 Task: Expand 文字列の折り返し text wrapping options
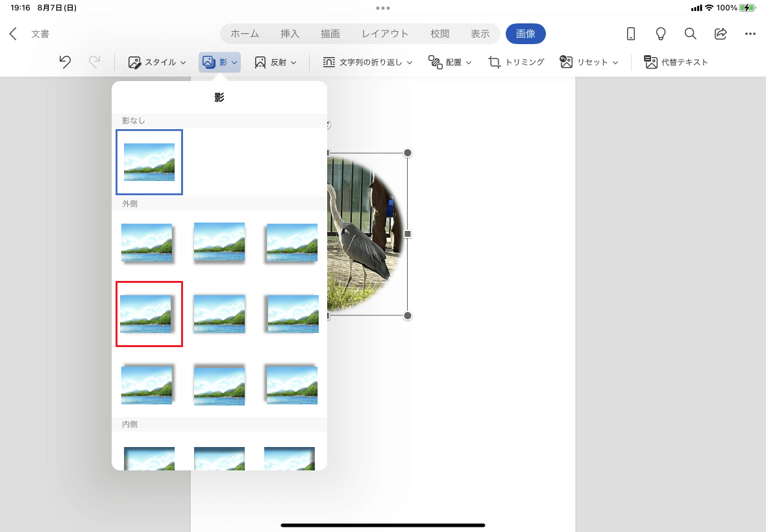coord(367,62)
